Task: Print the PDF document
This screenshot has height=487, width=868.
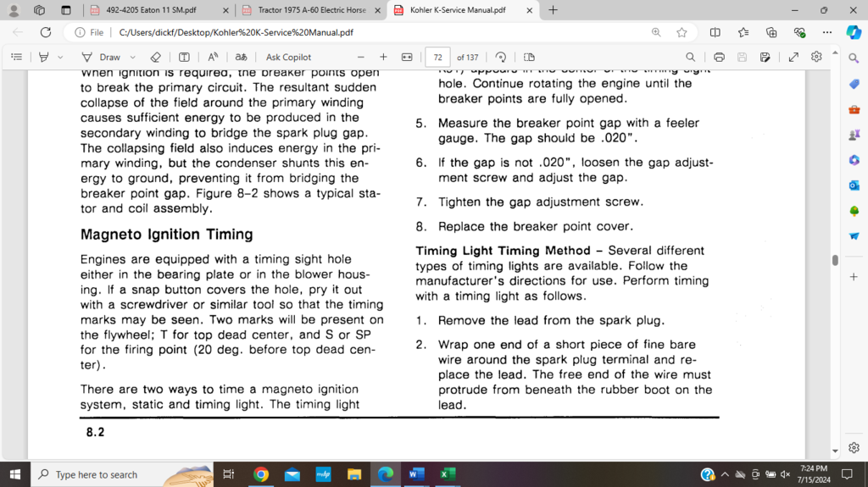Action: coord(719,57)
